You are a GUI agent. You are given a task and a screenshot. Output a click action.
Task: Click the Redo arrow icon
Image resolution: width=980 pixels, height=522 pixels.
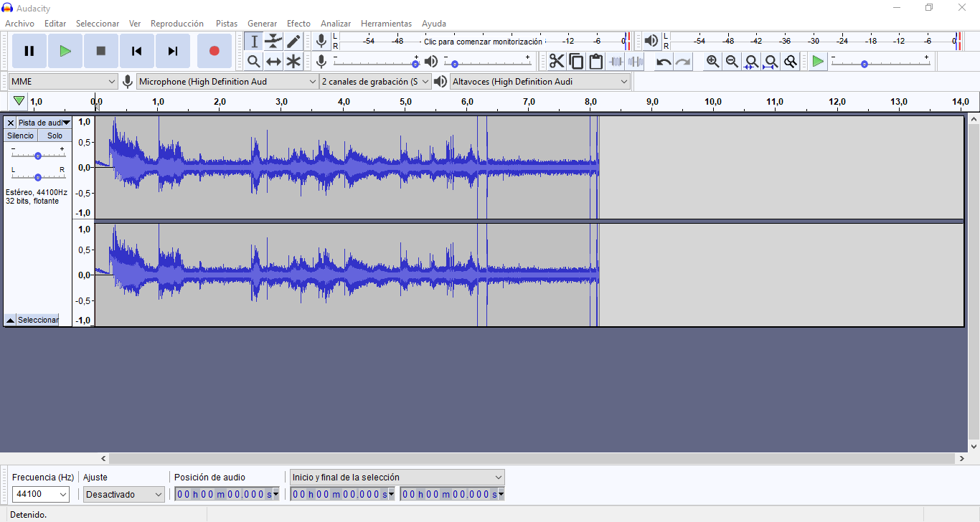pyautogui.click(x=683, y=62)
